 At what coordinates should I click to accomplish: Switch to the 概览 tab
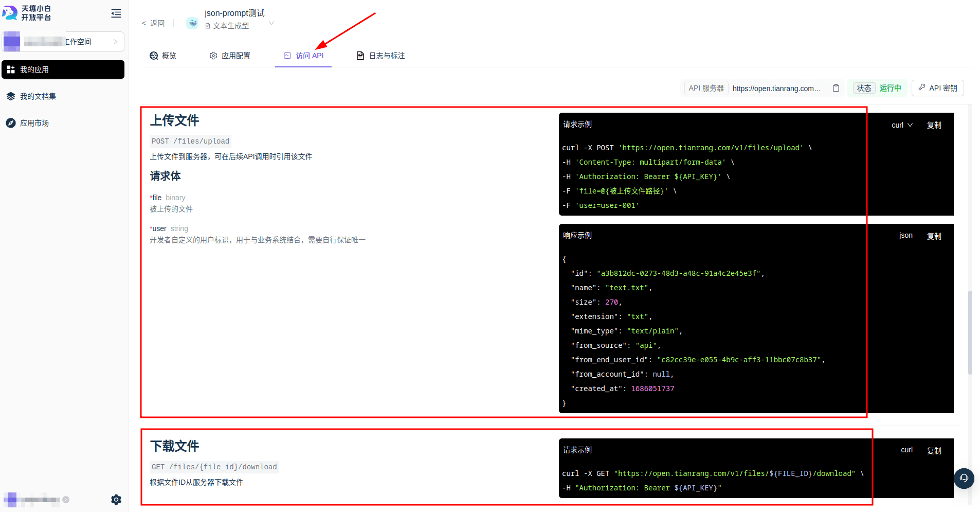(163, 56)
